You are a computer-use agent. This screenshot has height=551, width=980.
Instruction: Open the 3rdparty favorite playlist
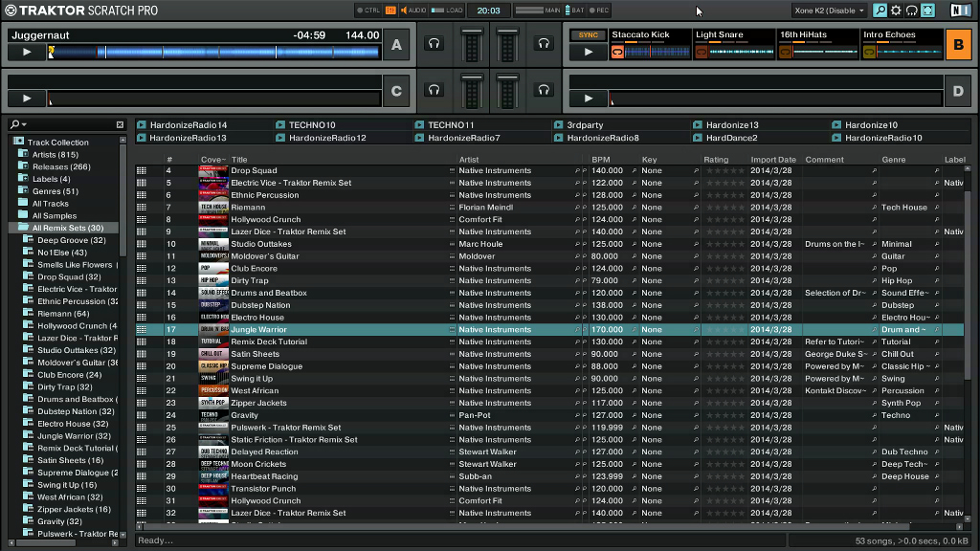click(x=585, y=125)
